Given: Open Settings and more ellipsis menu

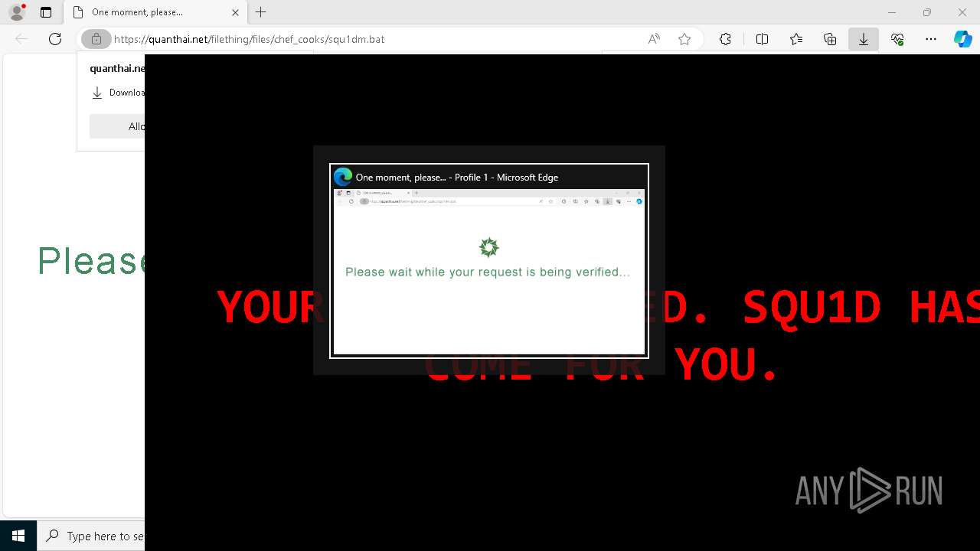Looking at the screenshot, I should (x=931, y=39).
